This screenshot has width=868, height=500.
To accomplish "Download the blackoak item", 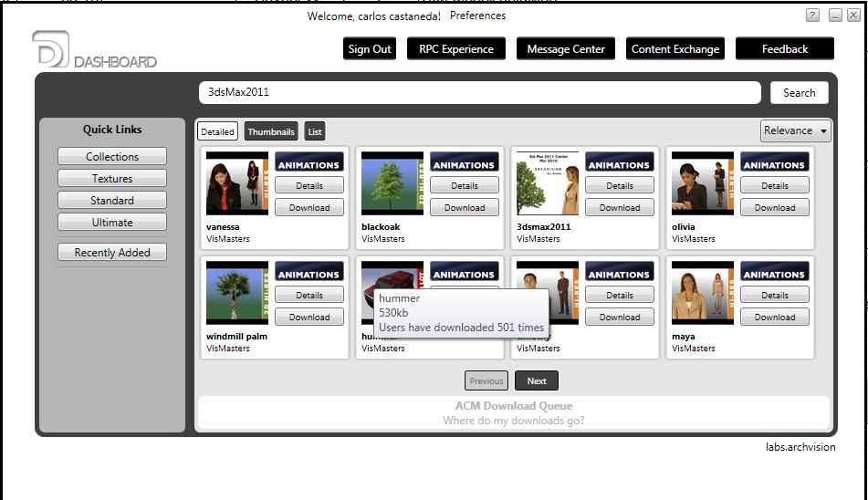I will [x=464, y=207].
